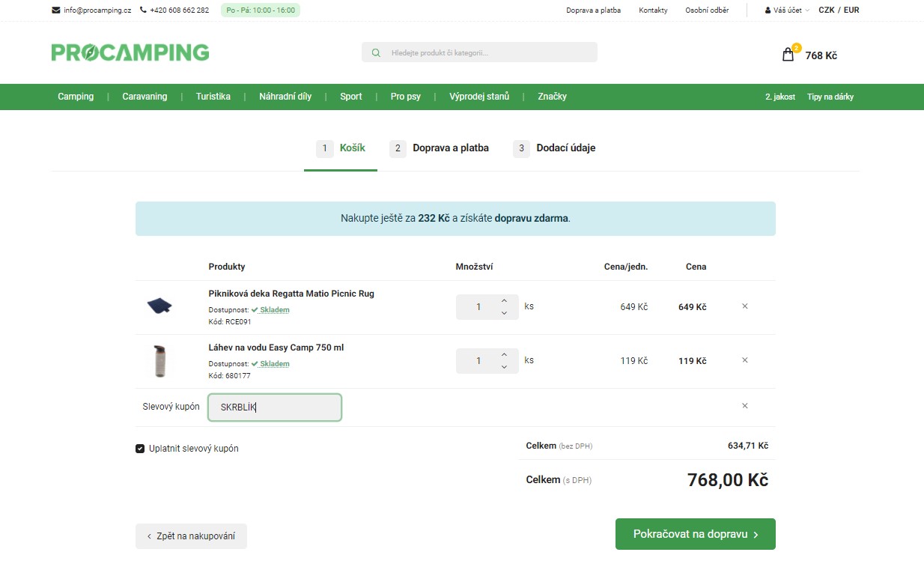Viewport: 924px width, 564px height.
Task: Click Zpět na nakupování button
Action: (191, 536)
